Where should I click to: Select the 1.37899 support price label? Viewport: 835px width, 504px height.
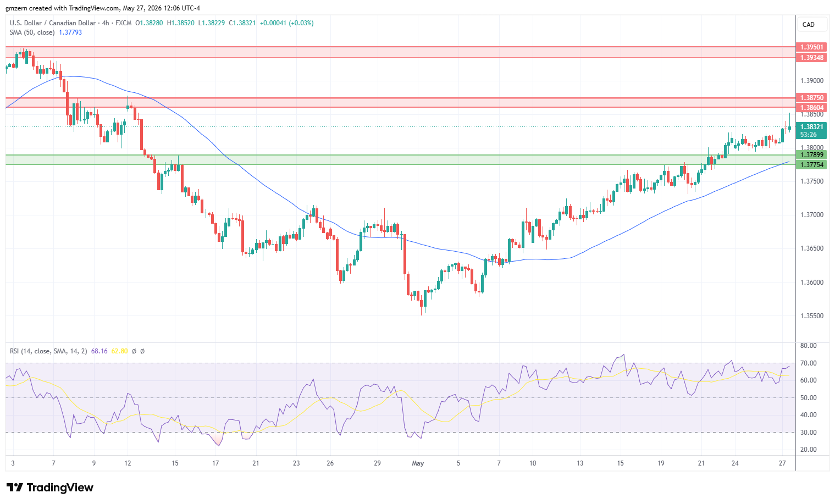pyautogui.click(x=811, y=155)
